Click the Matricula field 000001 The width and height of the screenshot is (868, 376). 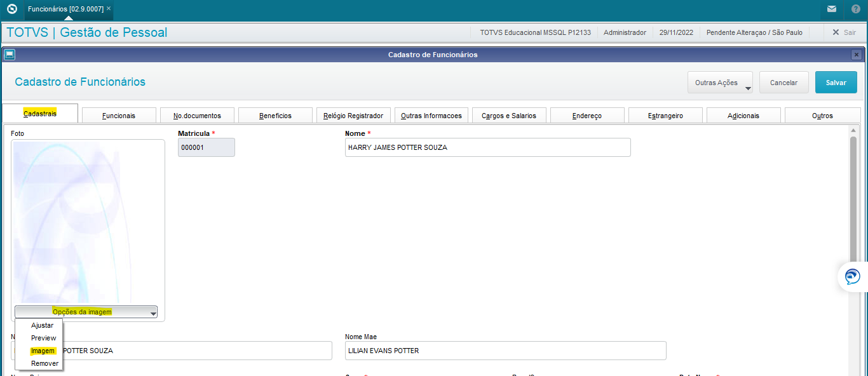207,147
